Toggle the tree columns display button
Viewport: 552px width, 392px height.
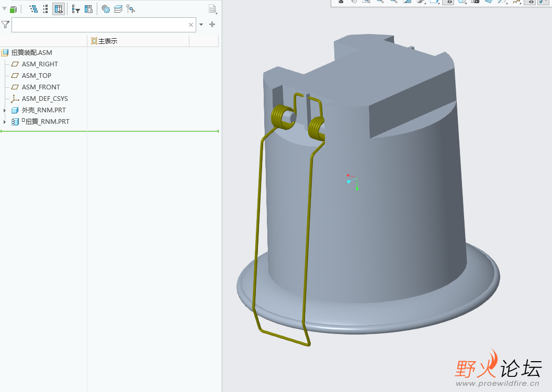(x=59, y=9)
